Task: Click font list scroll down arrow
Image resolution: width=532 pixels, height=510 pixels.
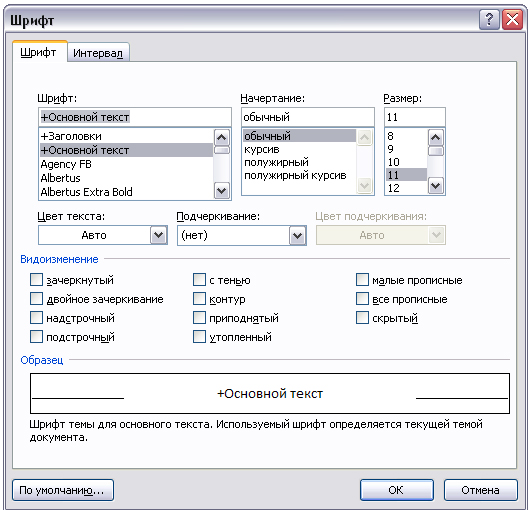Action: [x=222, y=190]
